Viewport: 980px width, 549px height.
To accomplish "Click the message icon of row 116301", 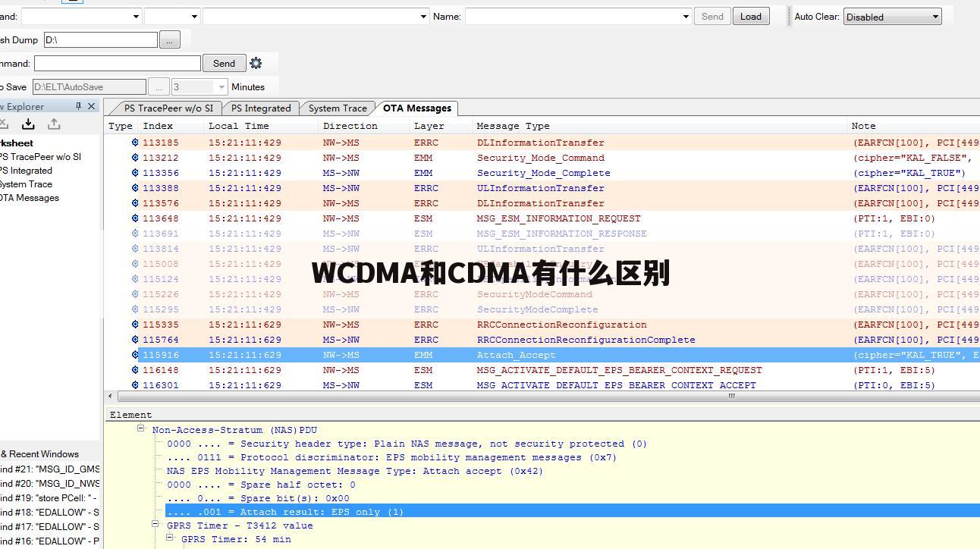I will pyautogui.click(x=135, y=385).
